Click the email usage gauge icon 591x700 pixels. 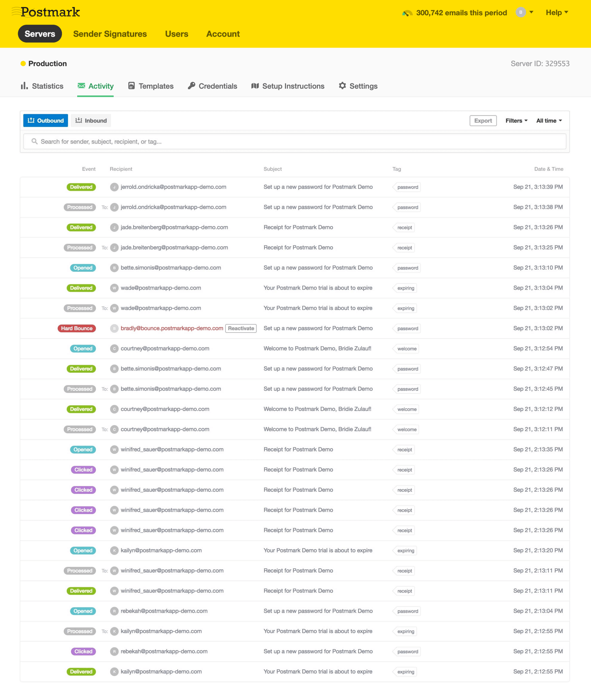click(x=407, y=13)
